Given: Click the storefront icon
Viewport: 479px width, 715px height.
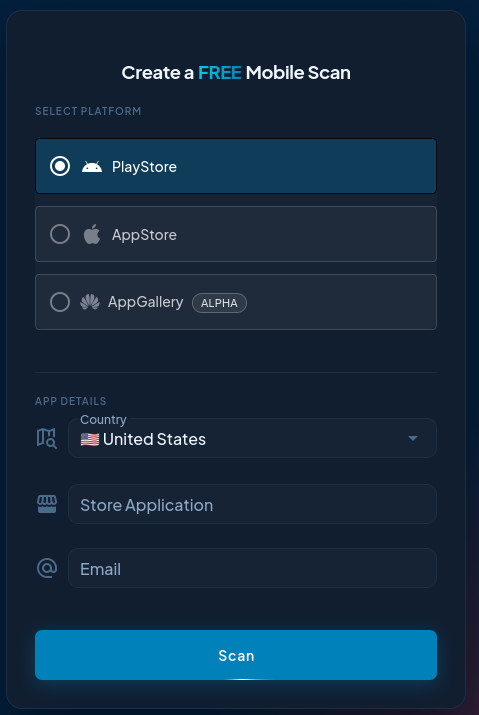Looking at the screenshot, I should point(47,504).
